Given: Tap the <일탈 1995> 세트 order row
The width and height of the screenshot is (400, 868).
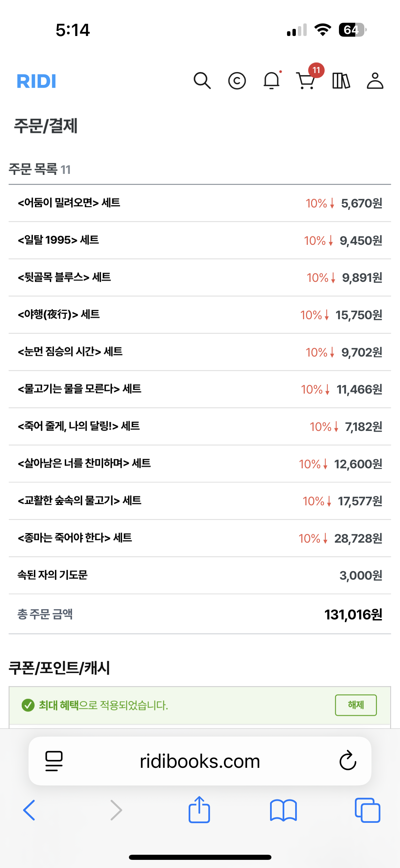Looking at the screenshot, I should click(200, 240).
